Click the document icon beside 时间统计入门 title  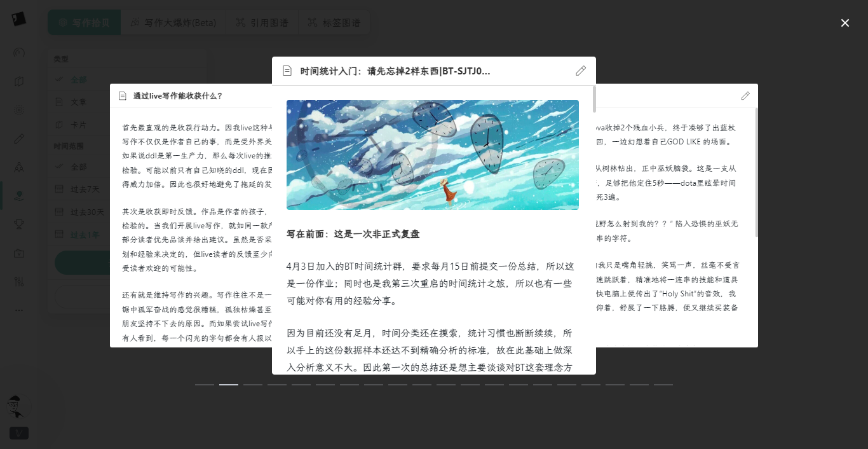coord(287,71)
